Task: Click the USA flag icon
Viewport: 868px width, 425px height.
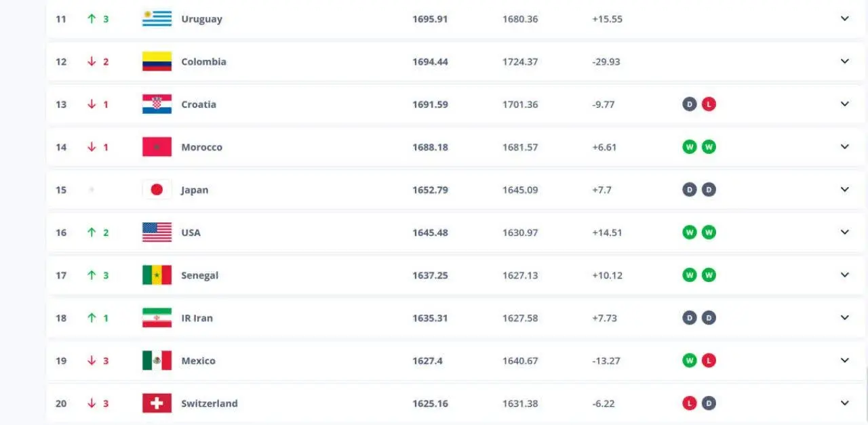Action: click(x=157, y=232)
